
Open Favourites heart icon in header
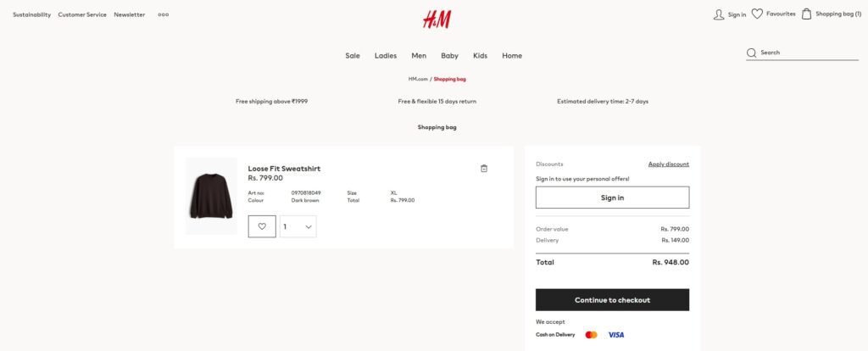tap(757, 14)
